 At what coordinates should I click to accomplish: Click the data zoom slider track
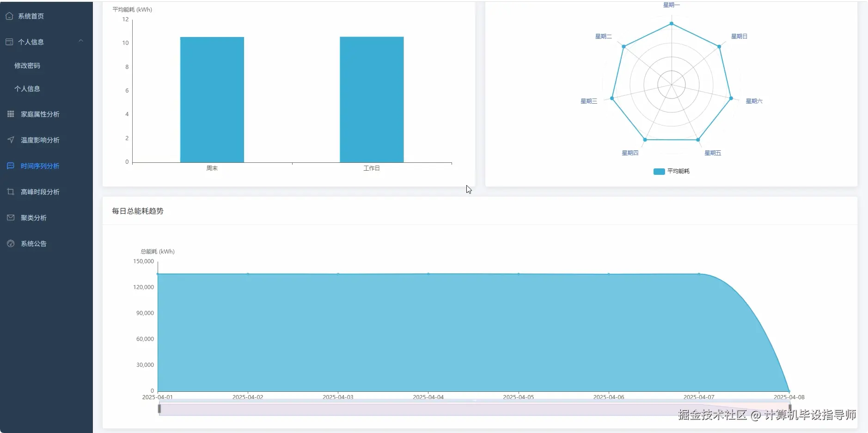[x=475, y=409]
